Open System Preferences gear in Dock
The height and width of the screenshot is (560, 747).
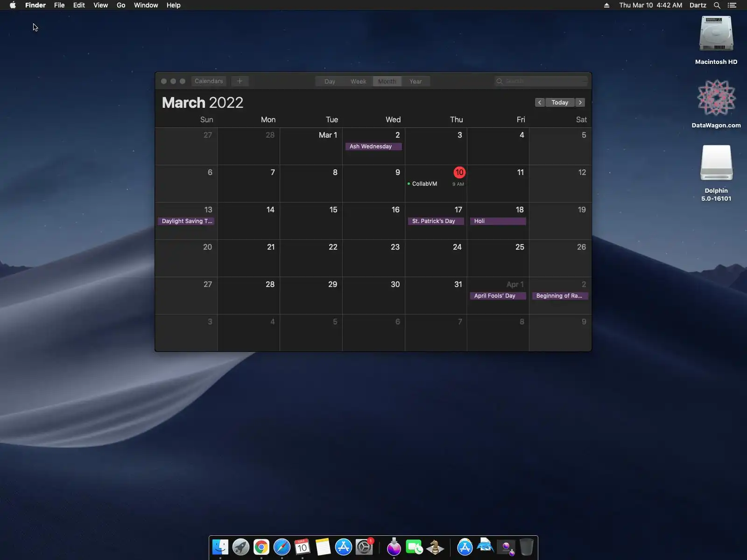tap(364, 547)
